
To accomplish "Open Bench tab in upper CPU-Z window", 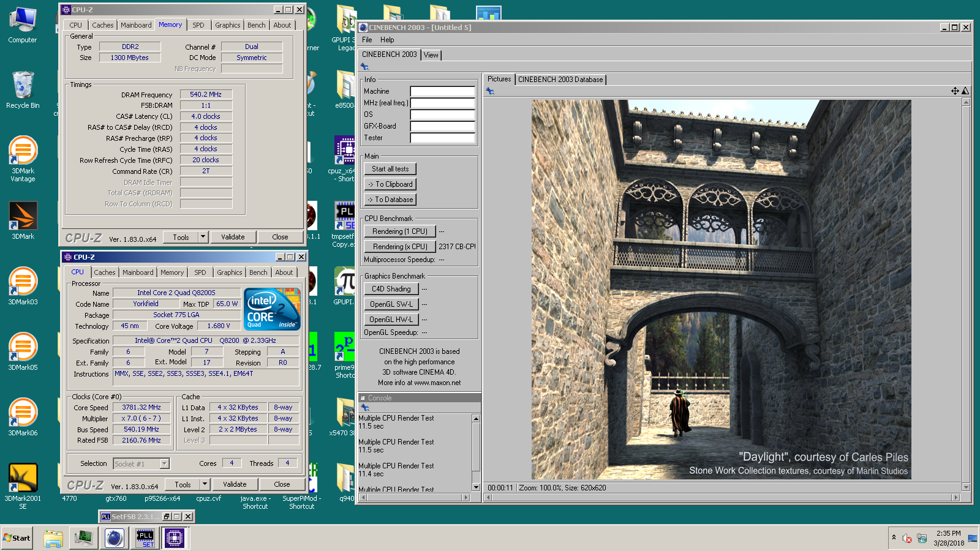I will [257, 25].
